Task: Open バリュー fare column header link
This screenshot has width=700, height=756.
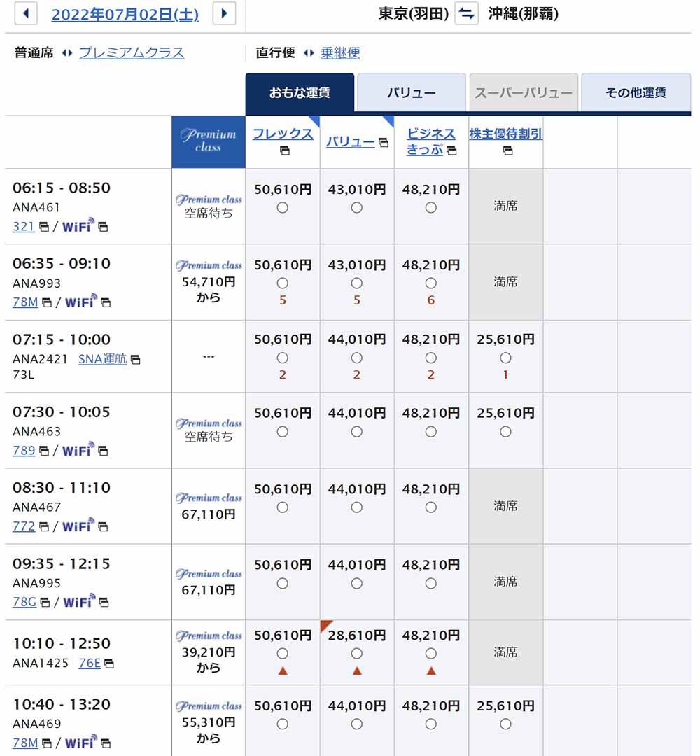Action: point(350,141)
